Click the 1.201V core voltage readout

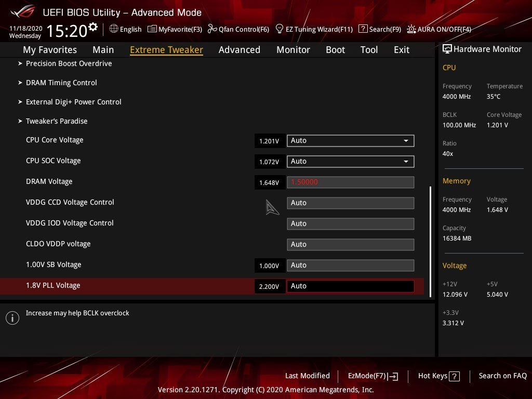(270, 141)
